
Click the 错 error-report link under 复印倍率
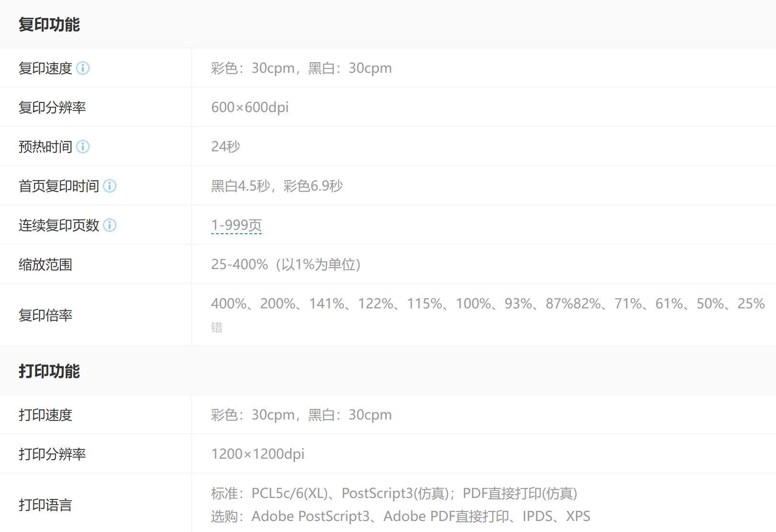[217, 328]
